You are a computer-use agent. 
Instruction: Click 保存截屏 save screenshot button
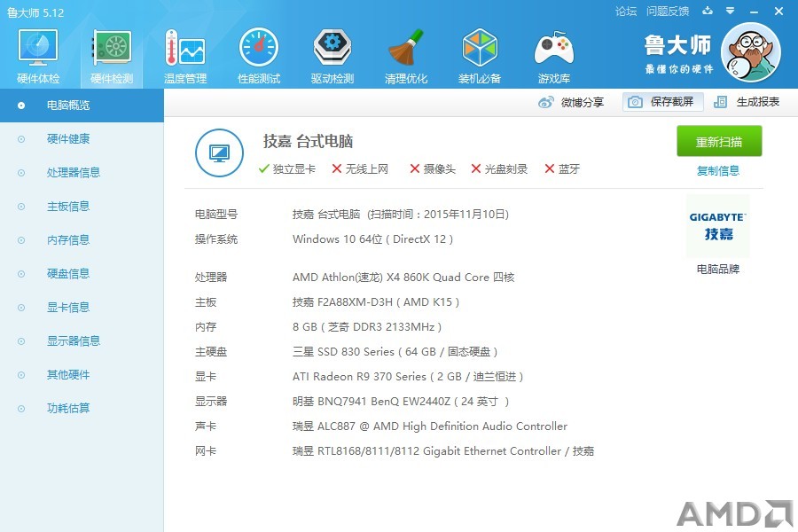[x=662, y=102]
